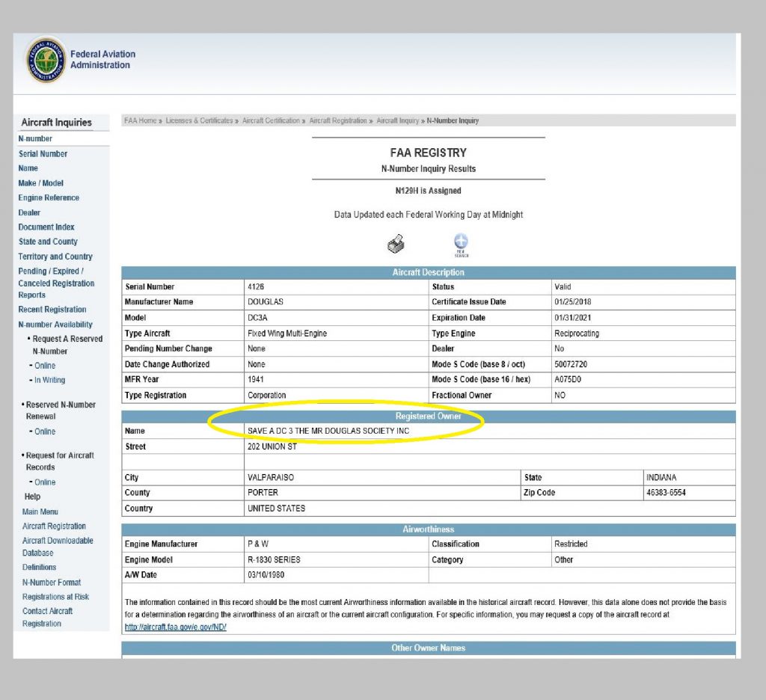Screen dimensions: 766x700
Task: Select expiration date 01/31/2021
Action: pos(572,318)
